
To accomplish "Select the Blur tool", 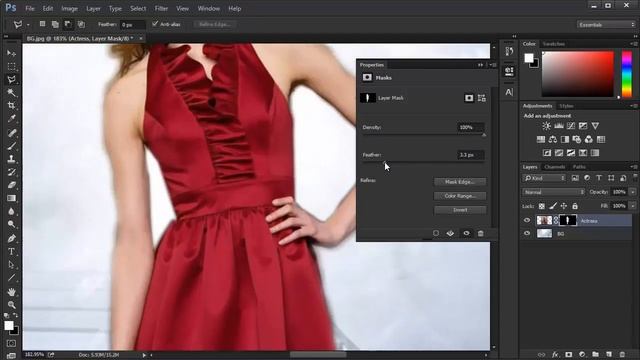I will (11, 211).
